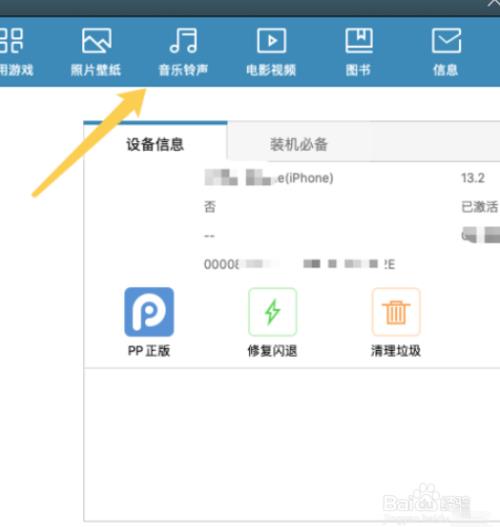Screen dimensions: 500x527
Task: Open the 电影视频 video section icon
Action: tap(272, 41)
